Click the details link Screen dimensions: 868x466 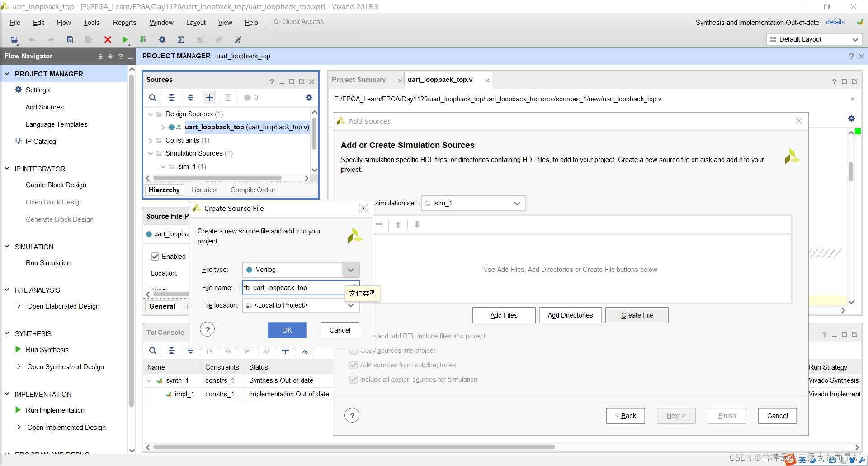tap(835, 22)
